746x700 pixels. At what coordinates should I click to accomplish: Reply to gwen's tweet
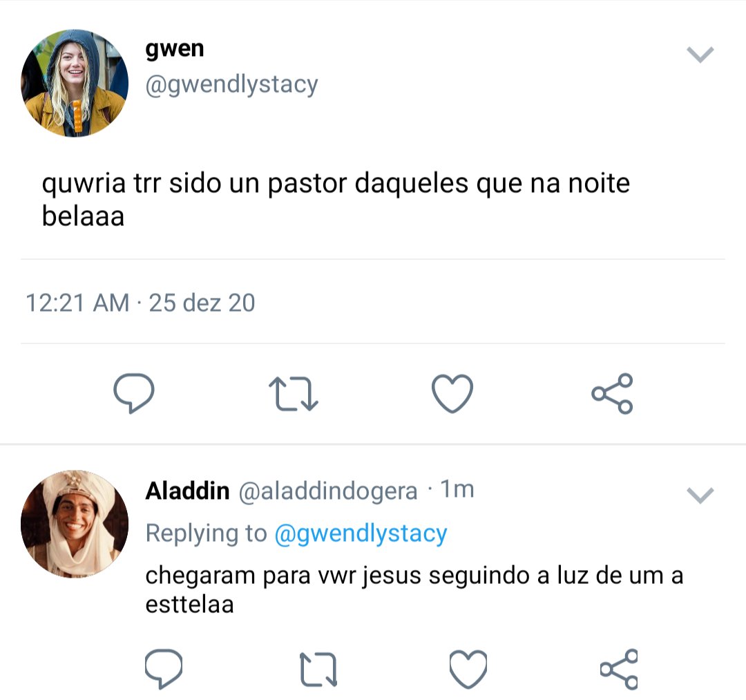click(x=134, y=393)
